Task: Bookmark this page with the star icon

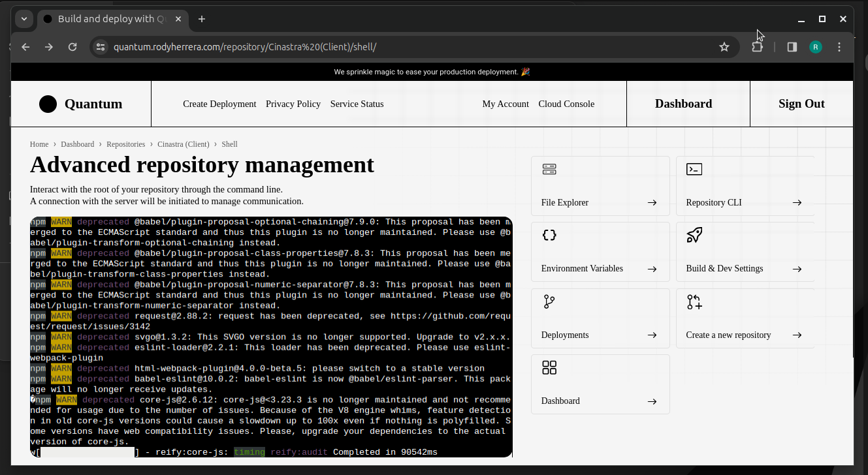Action: click(x=724, y=47)
